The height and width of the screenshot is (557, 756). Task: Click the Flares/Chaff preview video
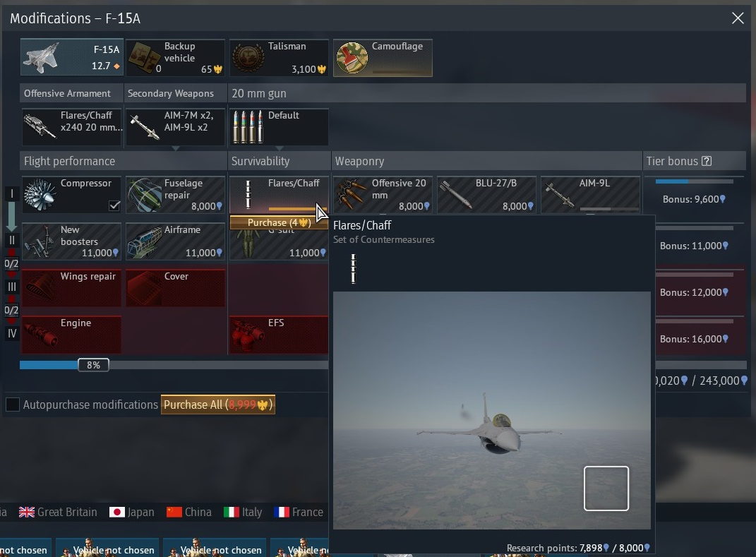pos(492,410)
